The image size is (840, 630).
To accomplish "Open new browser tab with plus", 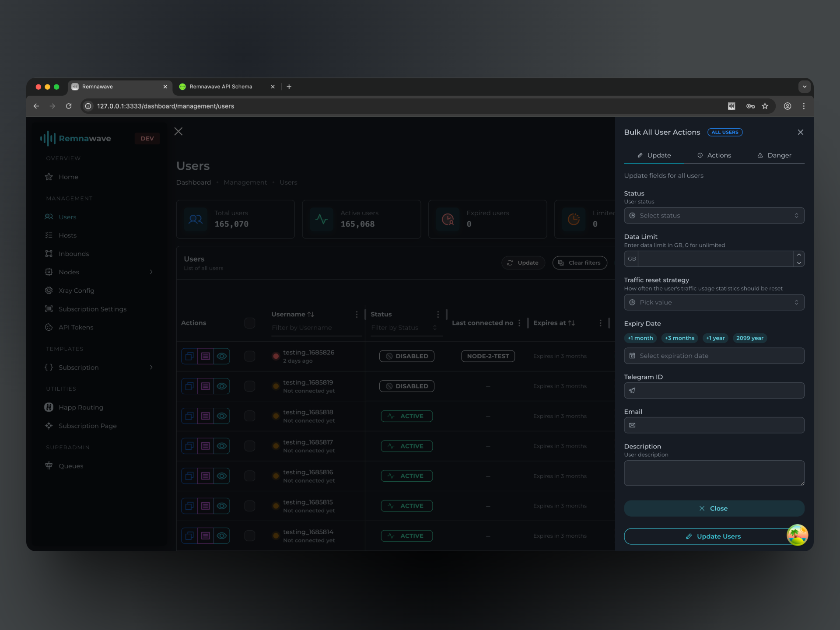I will pos(289,87).
